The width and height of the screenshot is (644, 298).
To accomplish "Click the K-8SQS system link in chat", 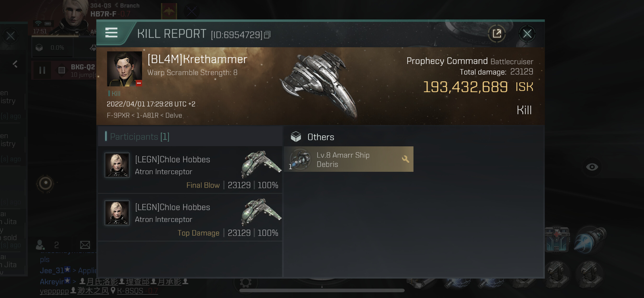I will point(130,291).
